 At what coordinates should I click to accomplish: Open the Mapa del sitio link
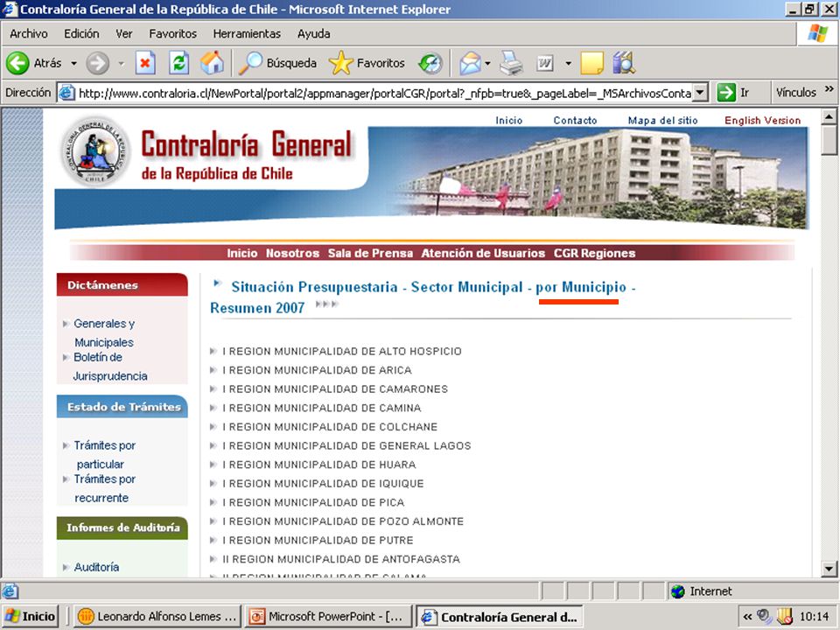662,121
